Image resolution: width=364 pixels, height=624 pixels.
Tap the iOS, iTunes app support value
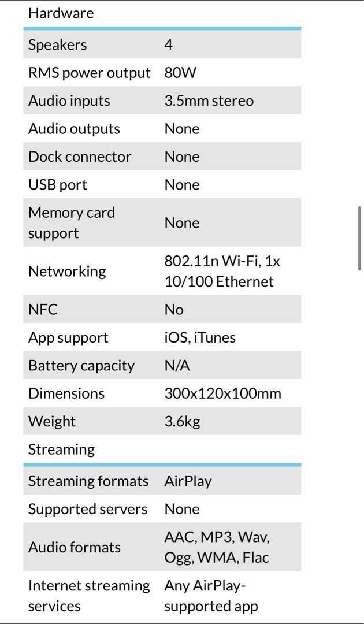click(200, 337)
